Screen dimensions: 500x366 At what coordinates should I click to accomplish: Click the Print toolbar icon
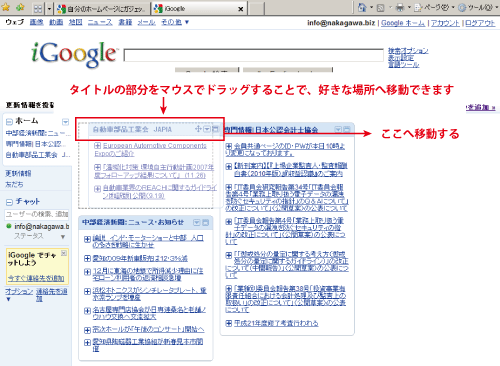click(400, 7)
